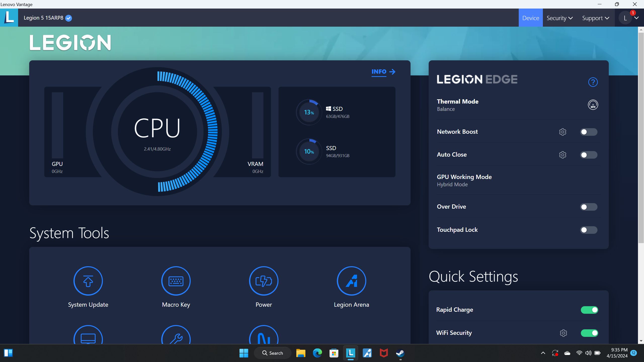Select the Device tab
This screenshot has height=362, width=644.
531,18
